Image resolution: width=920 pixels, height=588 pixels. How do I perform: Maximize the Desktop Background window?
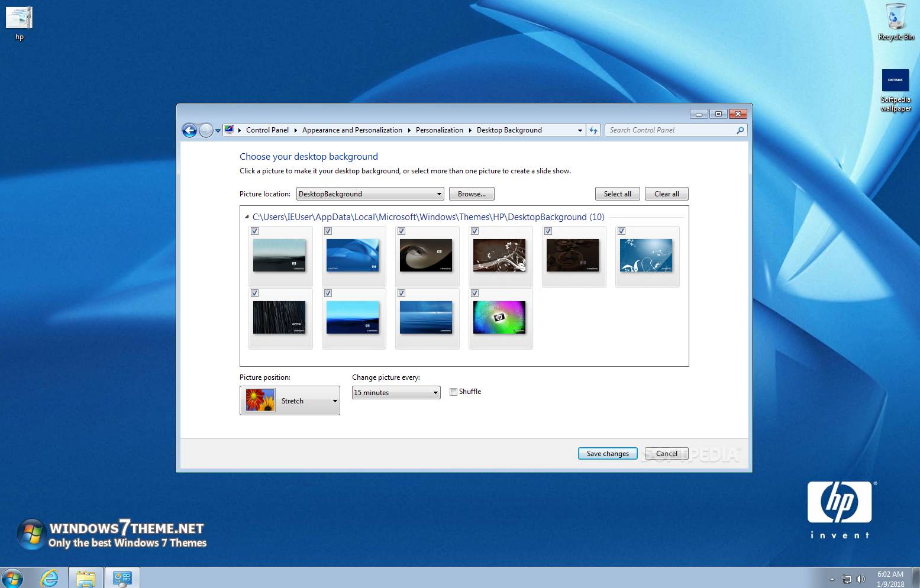(718, 114)
